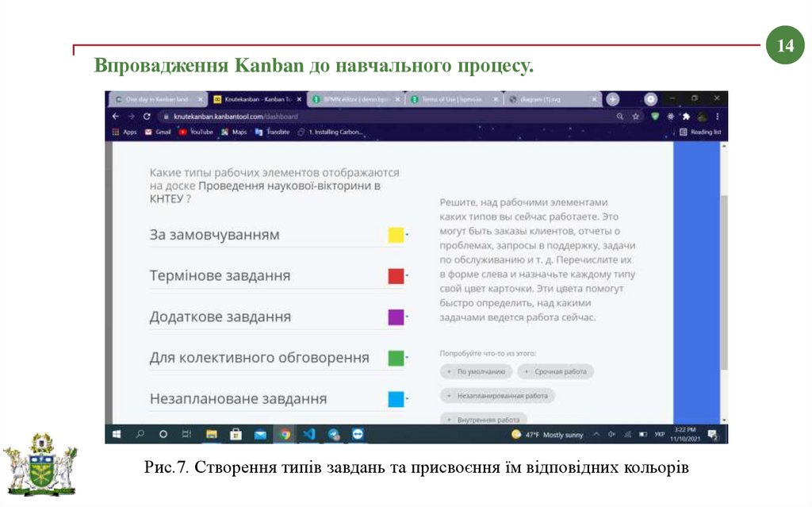The image size is (812, 507).
Task: Open the Mail app from the taskbar
Action: pos(260,435)
